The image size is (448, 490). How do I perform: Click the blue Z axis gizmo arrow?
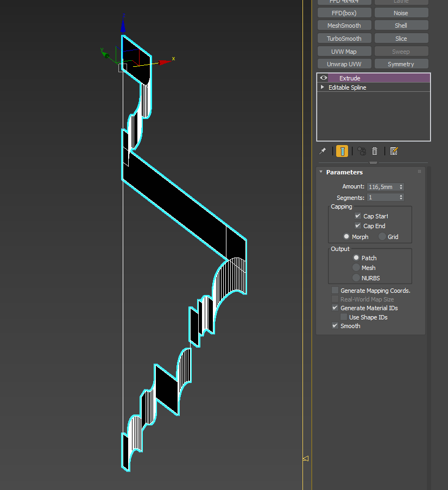coord(123,25)
